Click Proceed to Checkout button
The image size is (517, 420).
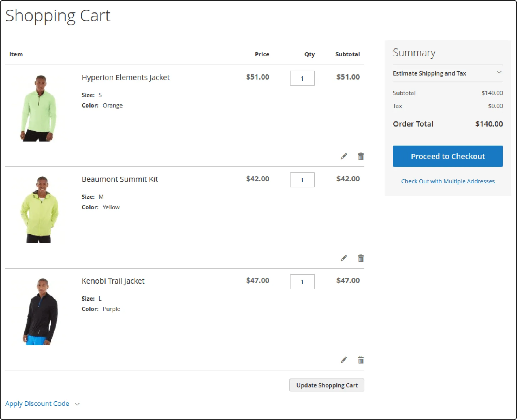pyautogui.click(x=447, y=156)
